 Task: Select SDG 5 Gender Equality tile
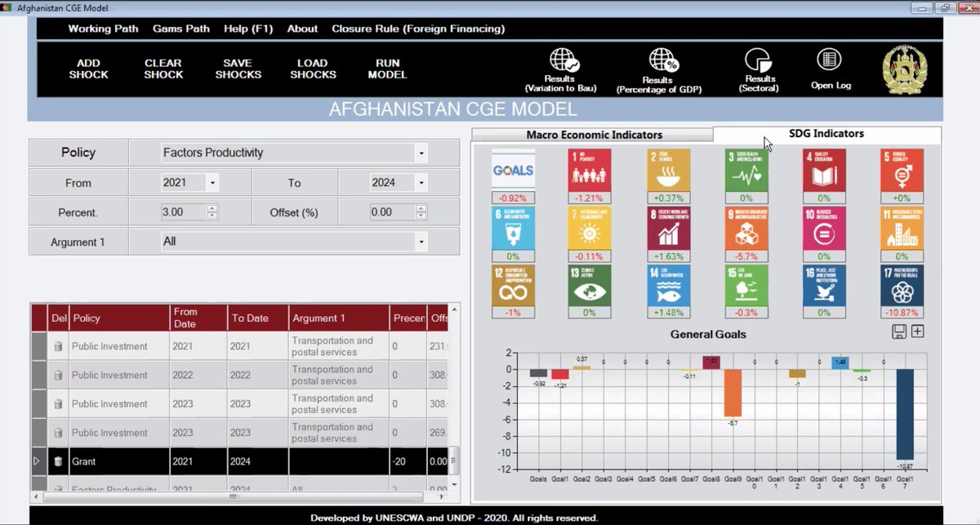click(x=902, y=170)
